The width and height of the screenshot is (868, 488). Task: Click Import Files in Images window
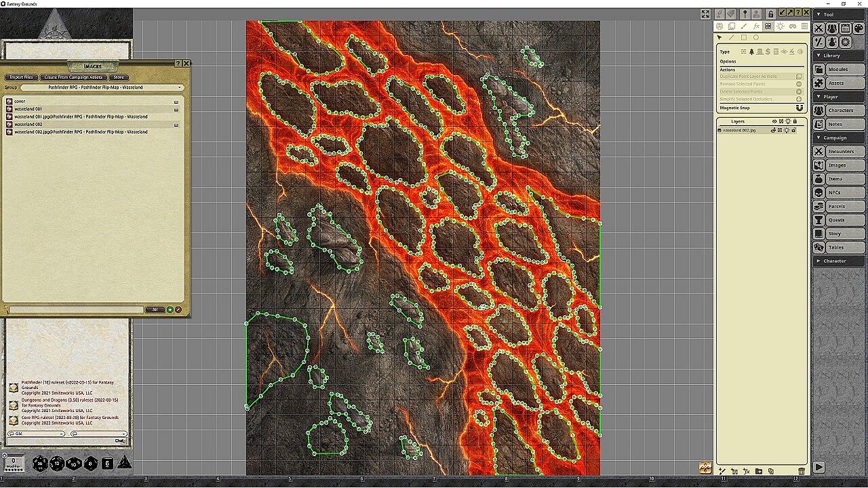(x=22, y=77)
